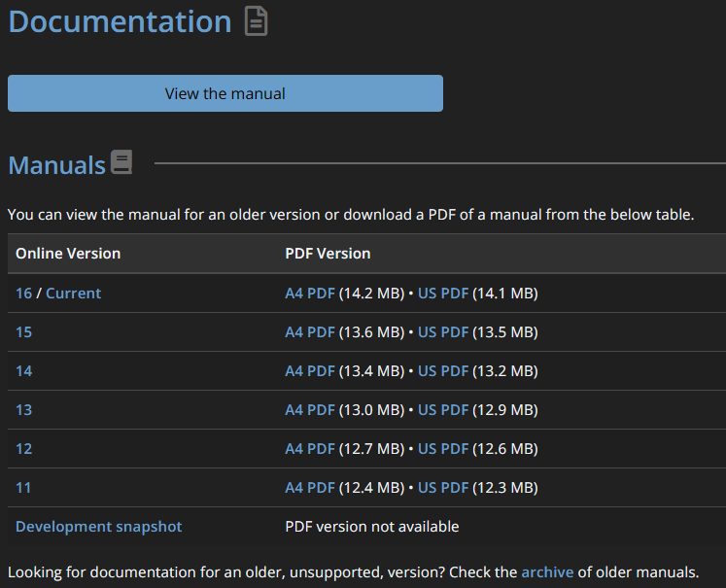Click the Manuals section heading

(56, 165)
